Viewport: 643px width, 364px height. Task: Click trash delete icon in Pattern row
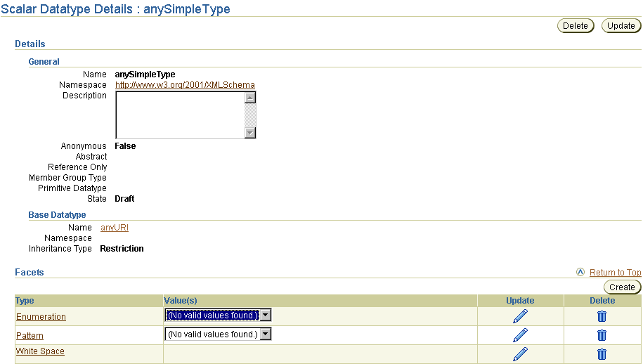[x=602, y=335]
